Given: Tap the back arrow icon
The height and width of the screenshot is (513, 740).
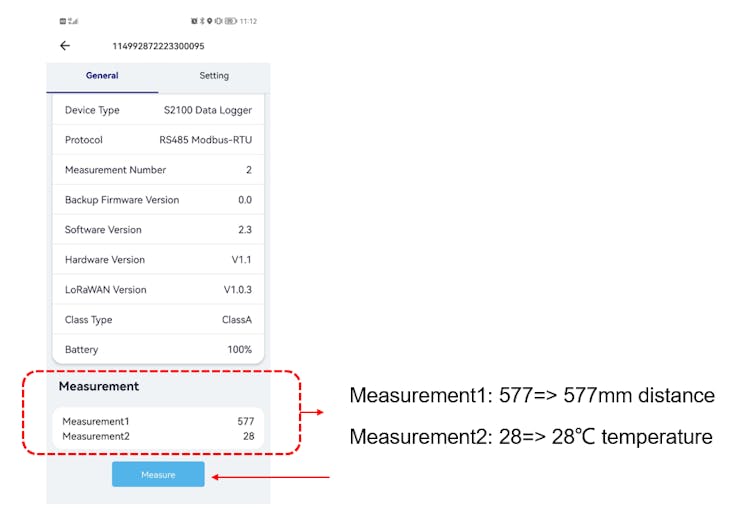Looking at the screenshot, I should [x=65, y=46].
